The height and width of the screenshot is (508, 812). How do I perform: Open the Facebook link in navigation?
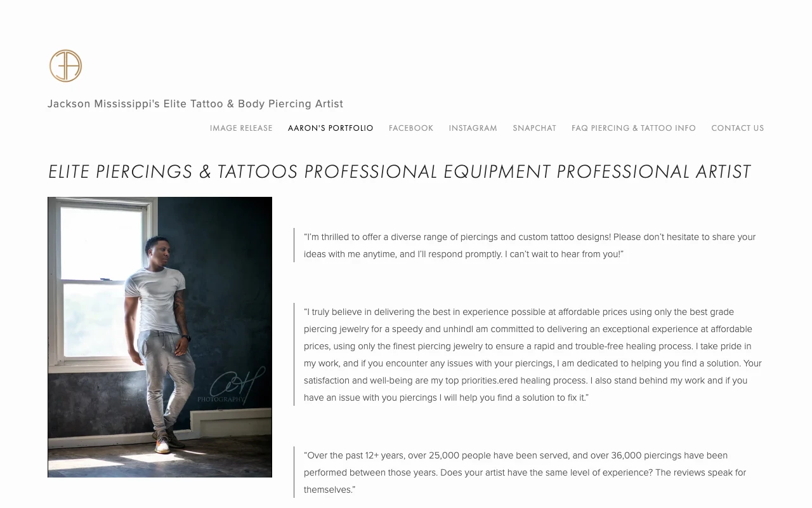pos(411,128)
